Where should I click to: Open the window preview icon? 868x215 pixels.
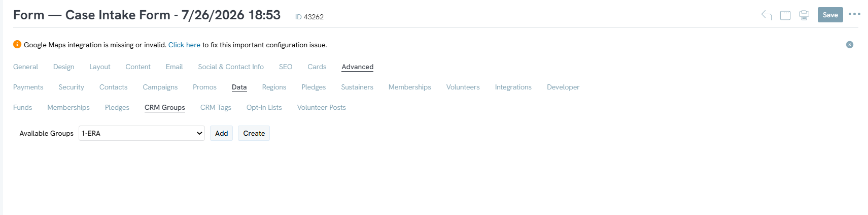click(x=785, y=15)
